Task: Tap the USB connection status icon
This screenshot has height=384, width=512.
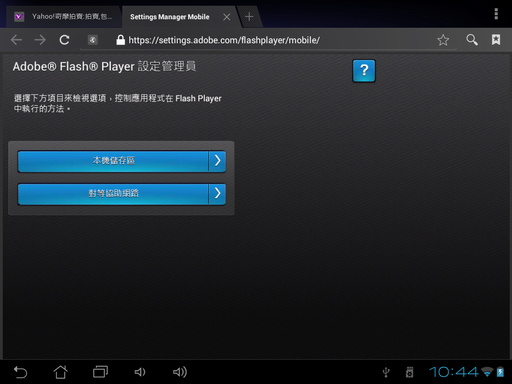Action: [x=386, y=372]
